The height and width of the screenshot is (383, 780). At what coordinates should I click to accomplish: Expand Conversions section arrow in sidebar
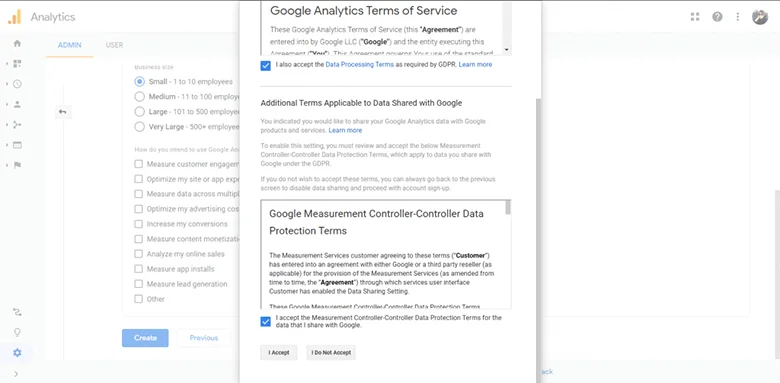coord(7,165)
